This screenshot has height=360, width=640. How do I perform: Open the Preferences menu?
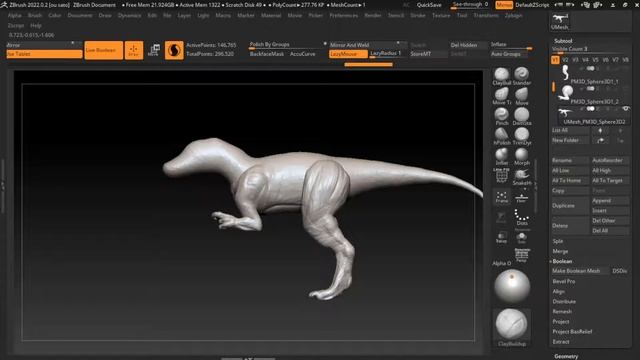344,15
